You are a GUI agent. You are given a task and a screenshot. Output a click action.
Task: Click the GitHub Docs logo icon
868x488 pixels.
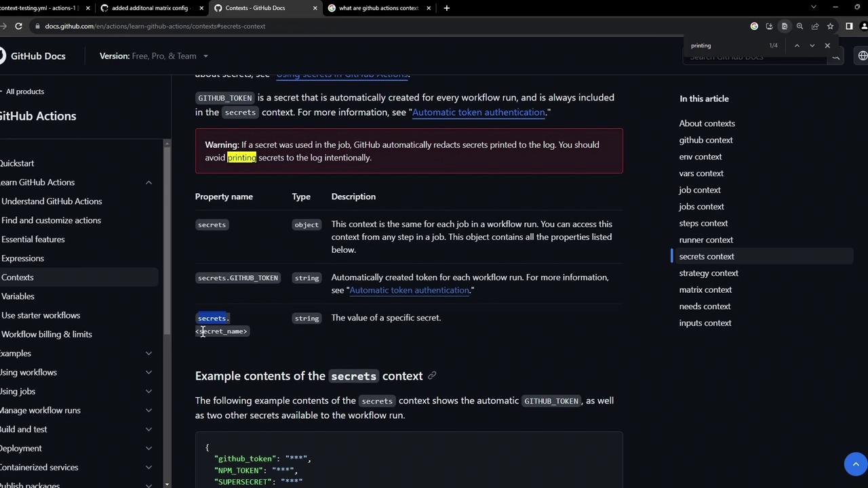(3, 56)
